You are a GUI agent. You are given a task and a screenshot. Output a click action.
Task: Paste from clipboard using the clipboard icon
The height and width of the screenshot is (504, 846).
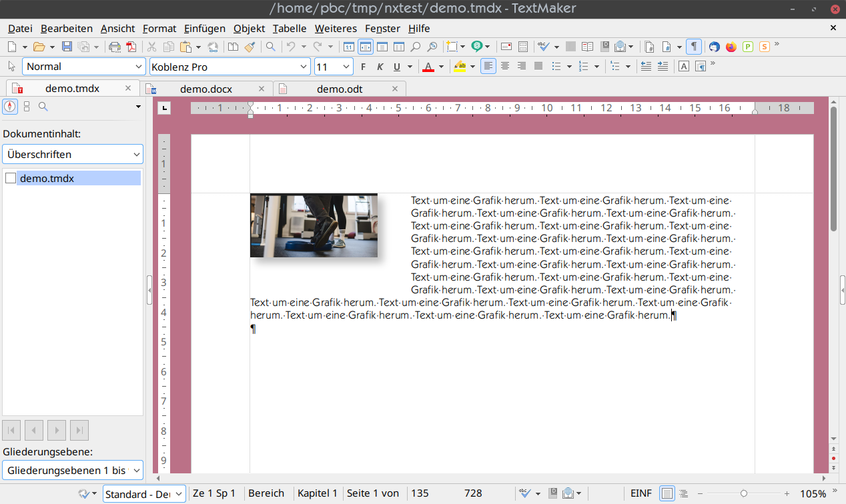pos(185,47)
